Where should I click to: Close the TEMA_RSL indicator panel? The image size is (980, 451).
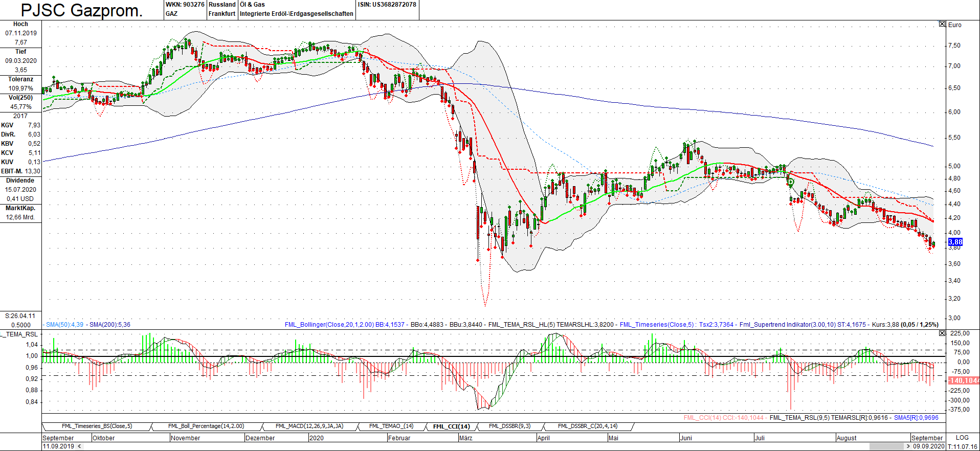tap(942, 333)
